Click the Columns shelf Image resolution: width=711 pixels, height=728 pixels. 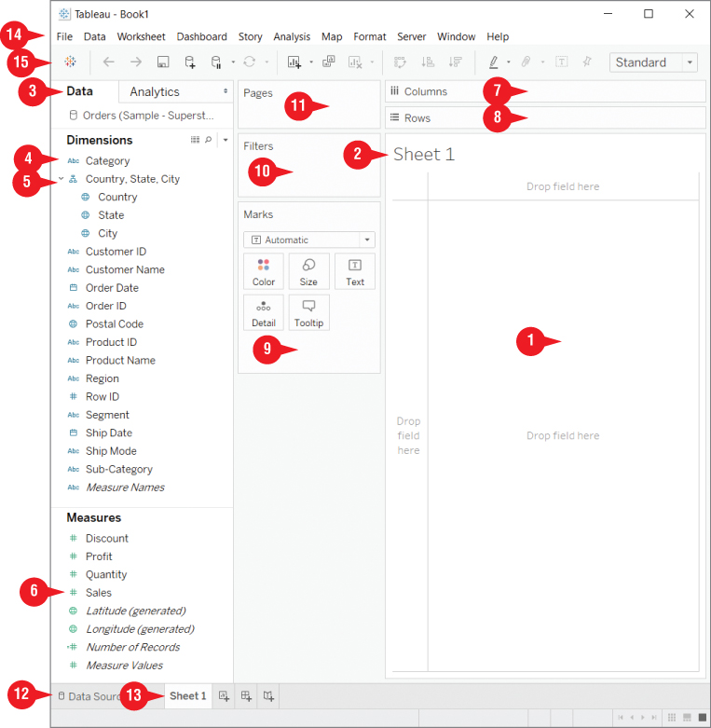tap(545, 91)
